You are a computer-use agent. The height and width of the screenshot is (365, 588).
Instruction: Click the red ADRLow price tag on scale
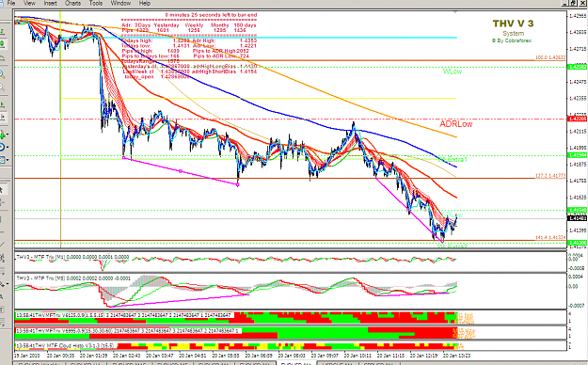(x=577, y=119)
